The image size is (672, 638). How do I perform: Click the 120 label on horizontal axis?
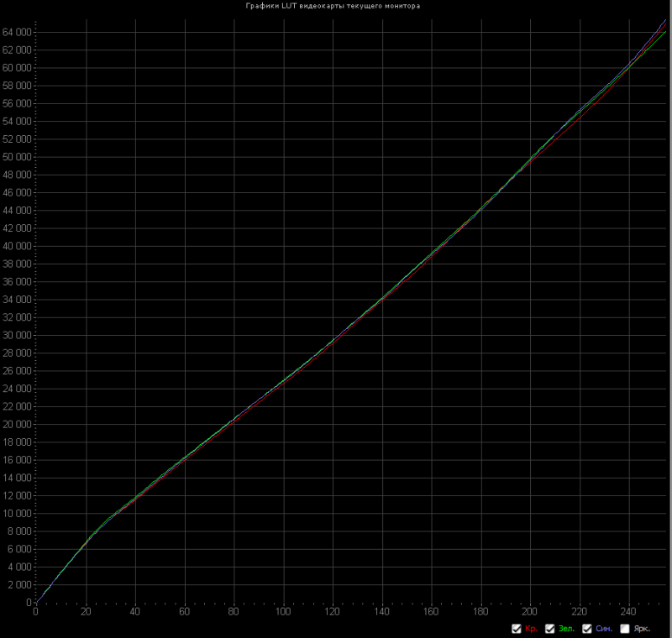click(332, 611)
